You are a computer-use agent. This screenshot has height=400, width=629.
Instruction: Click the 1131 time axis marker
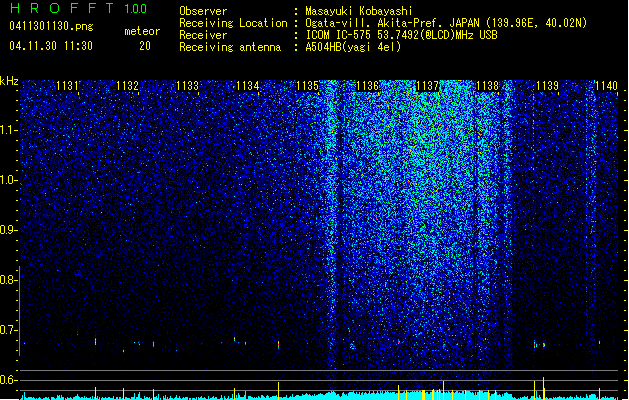[67, 86]
